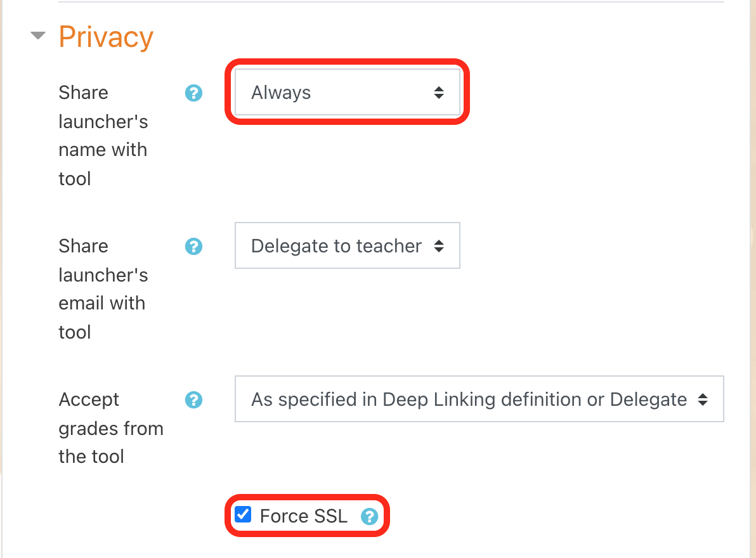
Task: Click the "Delegate to teacher" value text
Action: click(336, 246)
